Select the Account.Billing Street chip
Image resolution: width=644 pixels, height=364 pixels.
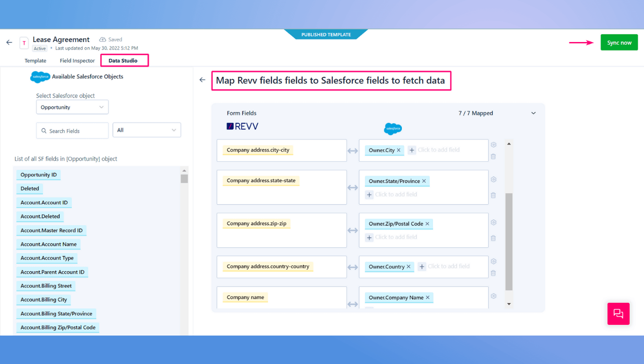(46, 286)
